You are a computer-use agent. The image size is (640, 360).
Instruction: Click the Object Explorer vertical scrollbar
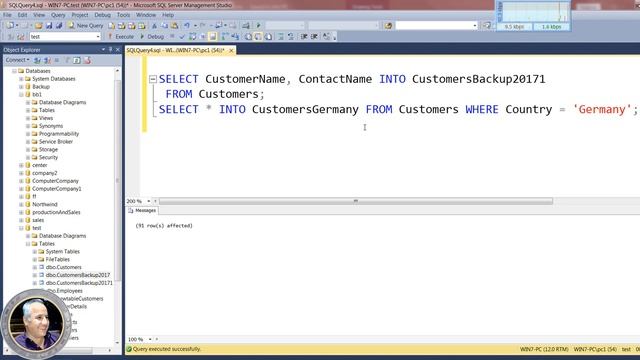[118, 180]
